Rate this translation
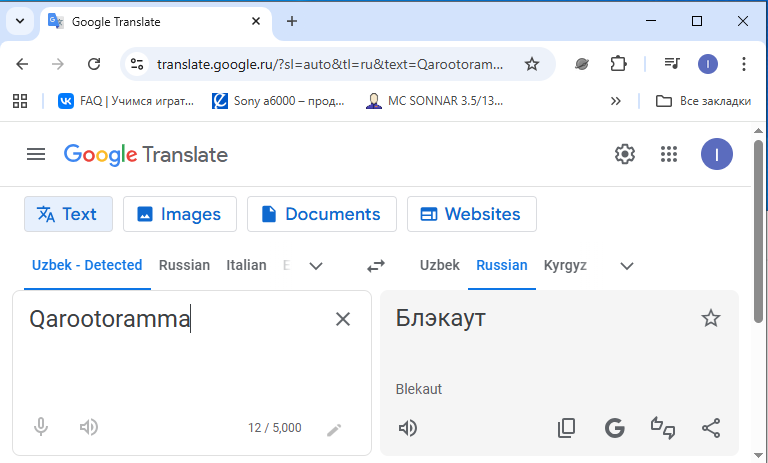768x463 pixels. point(663,428)
